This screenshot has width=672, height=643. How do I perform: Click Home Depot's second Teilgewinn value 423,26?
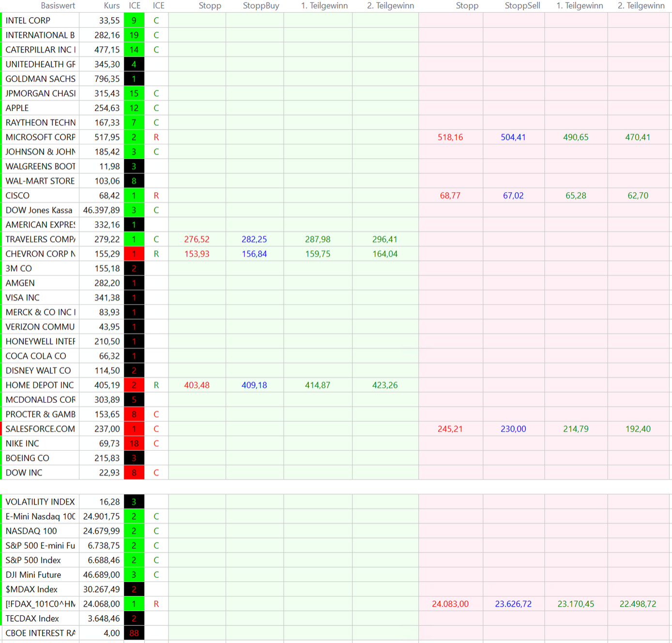[x=385, y=385]
